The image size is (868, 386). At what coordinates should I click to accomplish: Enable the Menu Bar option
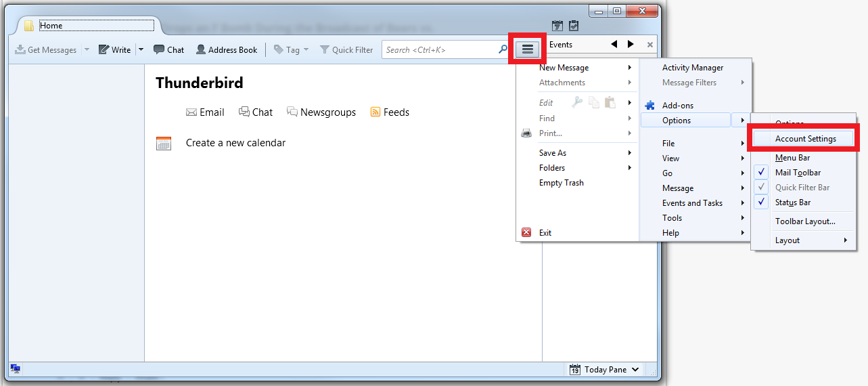pos(792,158)
